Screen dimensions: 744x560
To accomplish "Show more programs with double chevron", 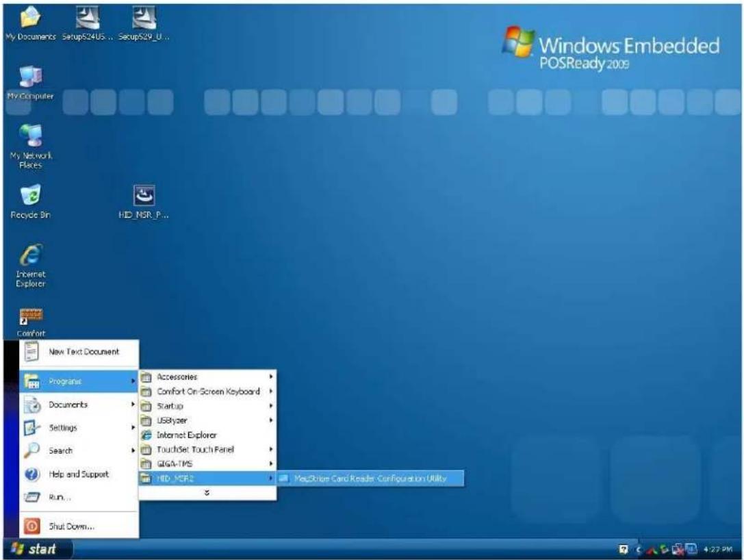I will [x=207, y=493].
